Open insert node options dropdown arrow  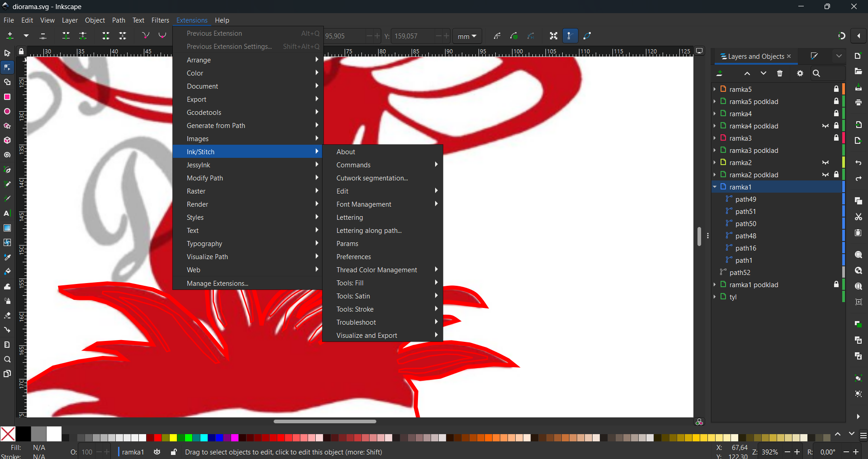pos(26,36)
